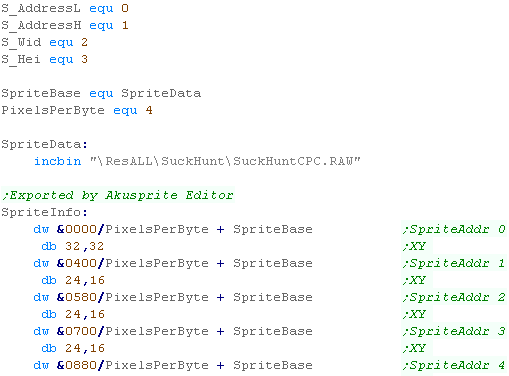Click the incbin keyword
This screenshot has height=376, width=509.
pyautogui.click(x=58, y=161)
